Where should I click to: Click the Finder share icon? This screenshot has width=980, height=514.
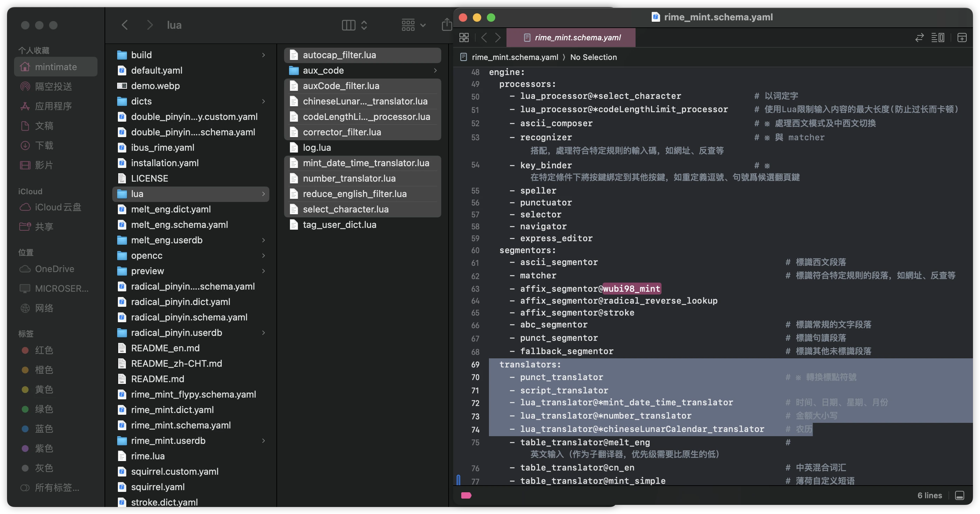[447, 25]
